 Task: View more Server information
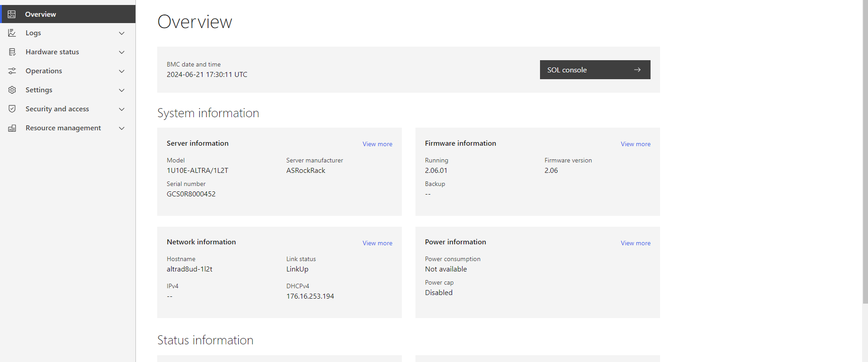[377, 144]
